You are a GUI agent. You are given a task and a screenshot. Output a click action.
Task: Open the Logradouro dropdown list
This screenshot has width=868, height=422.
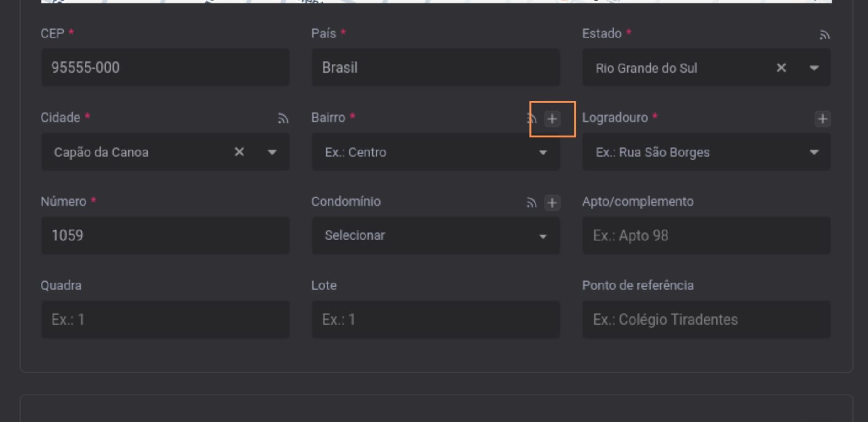706,152
